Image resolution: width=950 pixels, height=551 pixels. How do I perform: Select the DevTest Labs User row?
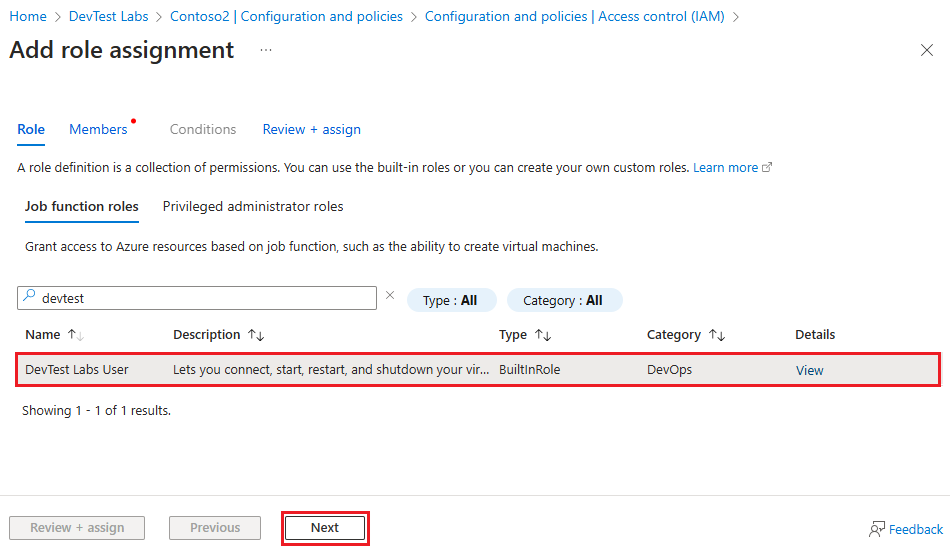click(x=478, y=370)
